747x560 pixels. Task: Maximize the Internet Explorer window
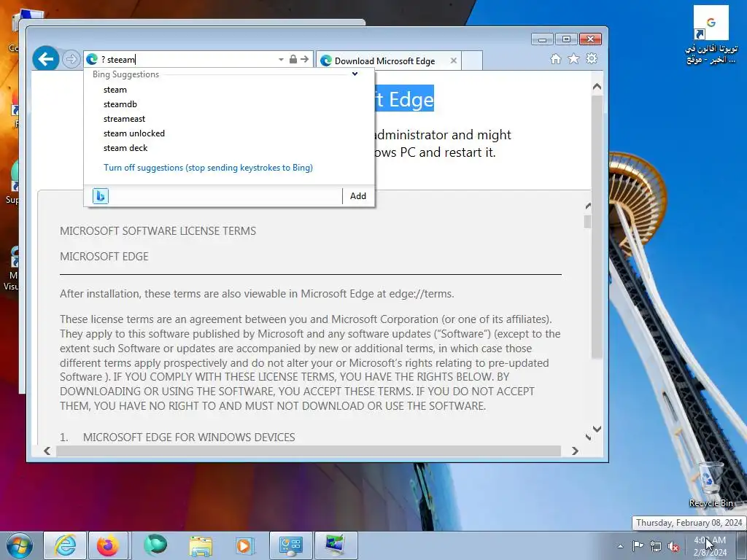[x=566, y=39]
